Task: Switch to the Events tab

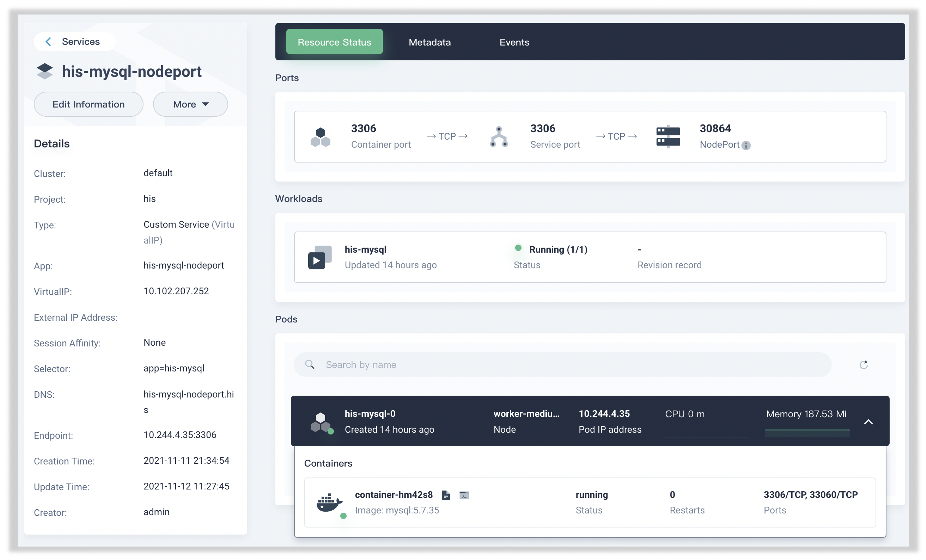Action: [x=514, y=42]
